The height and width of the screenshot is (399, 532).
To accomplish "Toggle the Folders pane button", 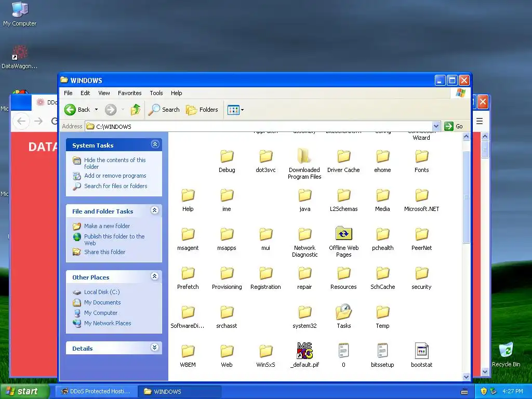I will [x=202, y=110].
